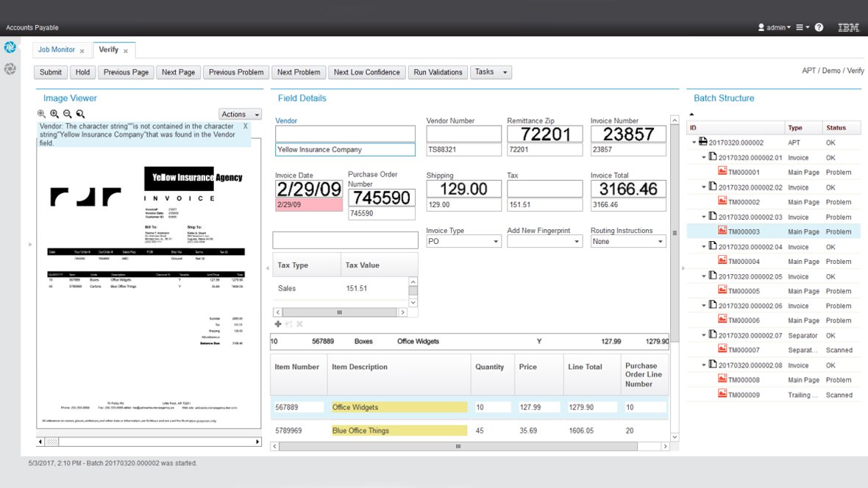Click the zoom out magnifier in Image Viewer
The width and height of the screenshot is (868, 488).
67,114
